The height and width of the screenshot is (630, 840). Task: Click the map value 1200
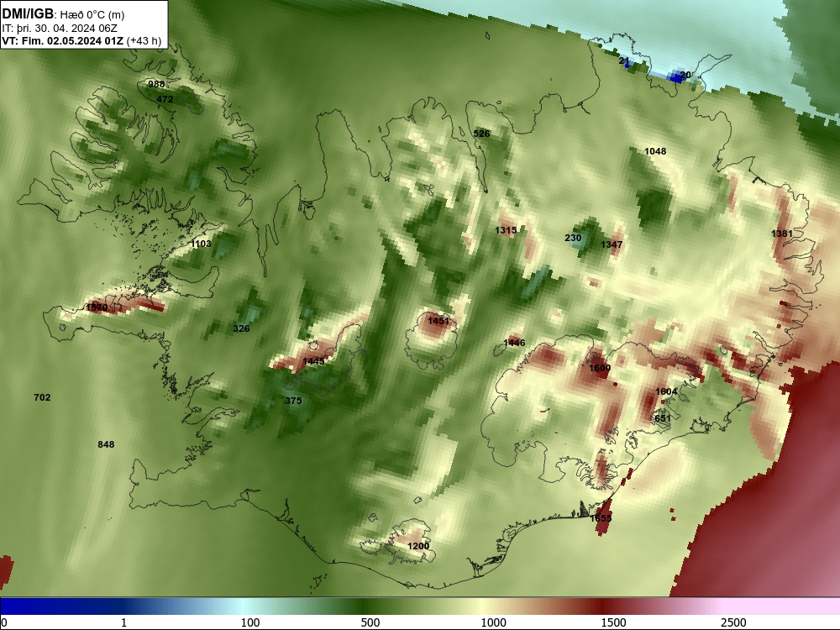(418, 546)
